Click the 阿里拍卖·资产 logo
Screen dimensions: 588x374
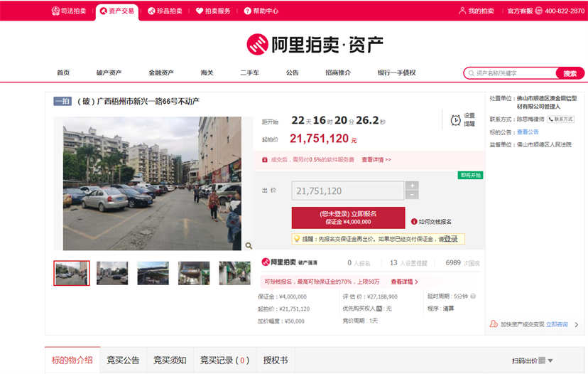[315, 44]
